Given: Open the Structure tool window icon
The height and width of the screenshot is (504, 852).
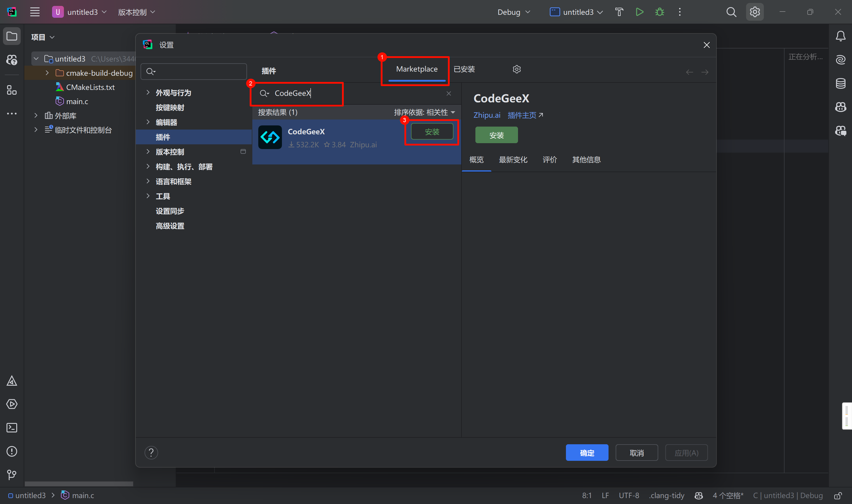Looking at the screenshot, I should tap(12, 90).
